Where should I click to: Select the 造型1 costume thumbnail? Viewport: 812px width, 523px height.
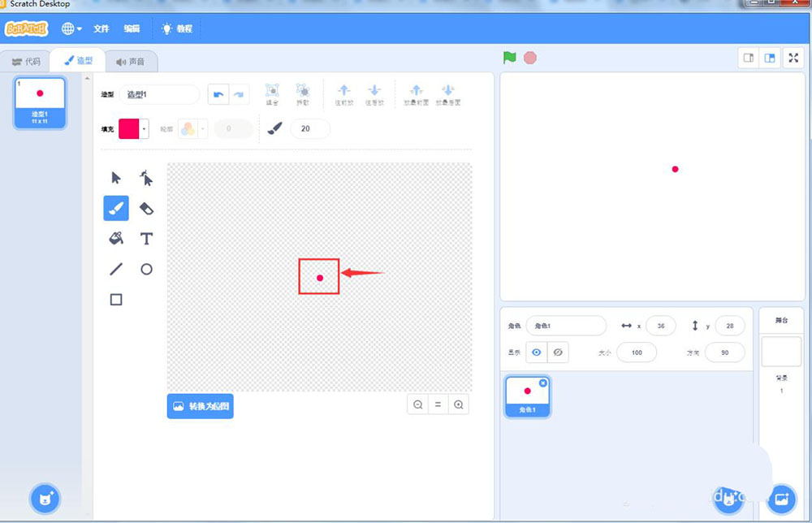pos(40,102)
